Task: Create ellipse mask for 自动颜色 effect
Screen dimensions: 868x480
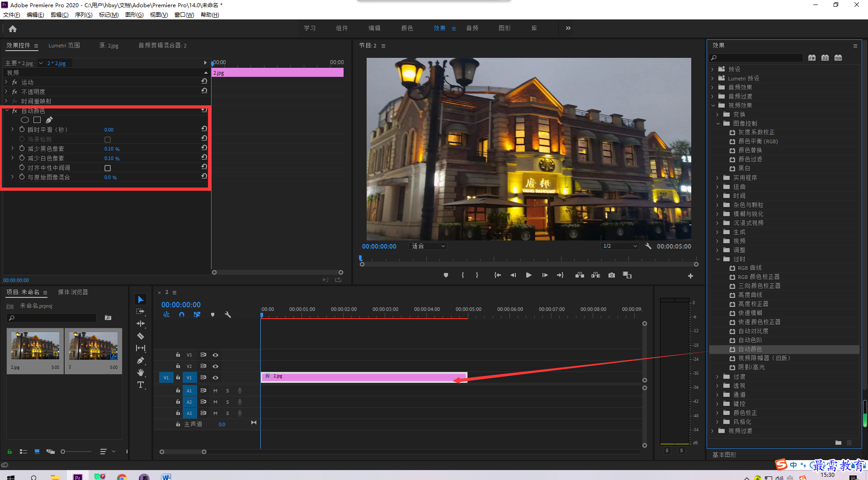Action: [25, 120]
